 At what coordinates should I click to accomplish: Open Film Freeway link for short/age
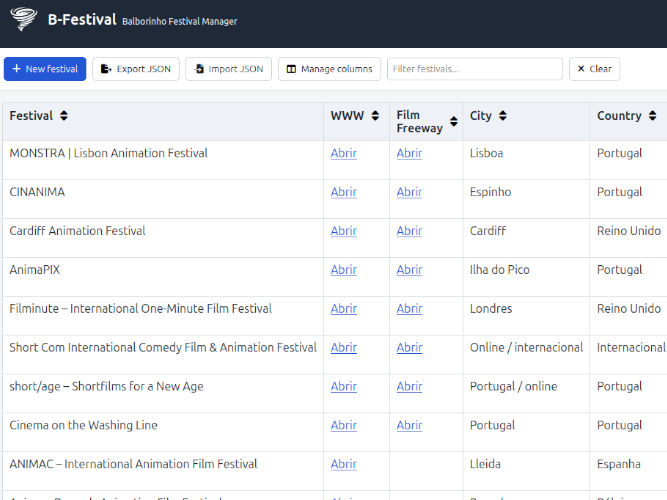[x=409, y=386]
